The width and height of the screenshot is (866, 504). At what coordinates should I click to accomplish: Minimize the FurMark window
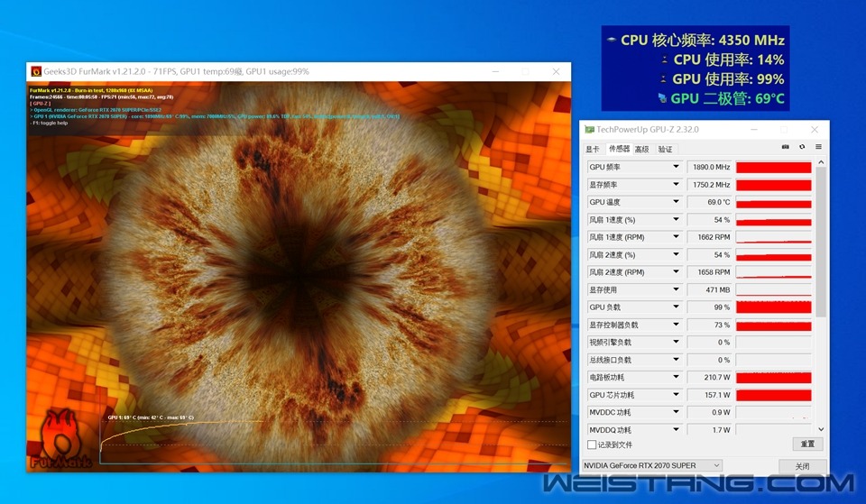pyautogui.click(x=495, y=71)
